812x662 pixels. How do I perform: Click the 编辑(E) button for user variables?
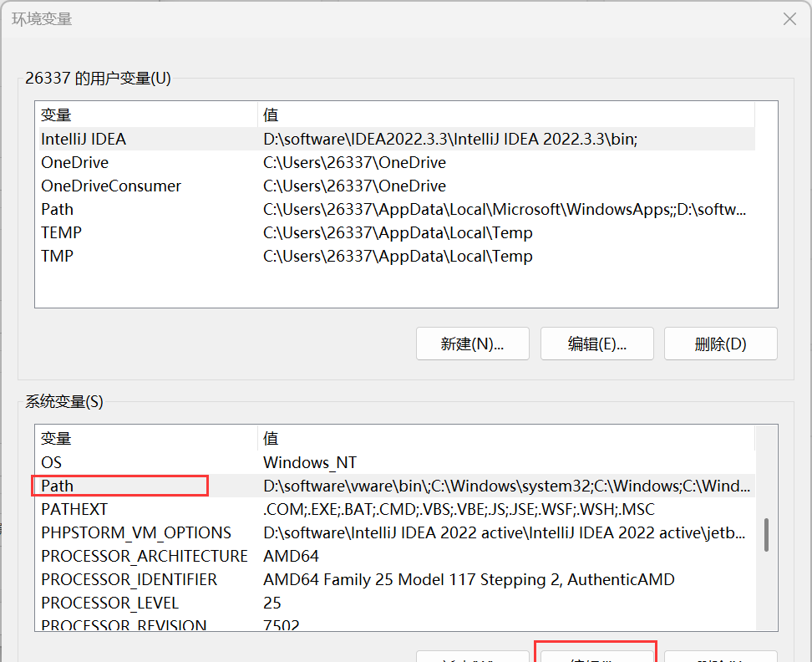(x=596, y=344)
